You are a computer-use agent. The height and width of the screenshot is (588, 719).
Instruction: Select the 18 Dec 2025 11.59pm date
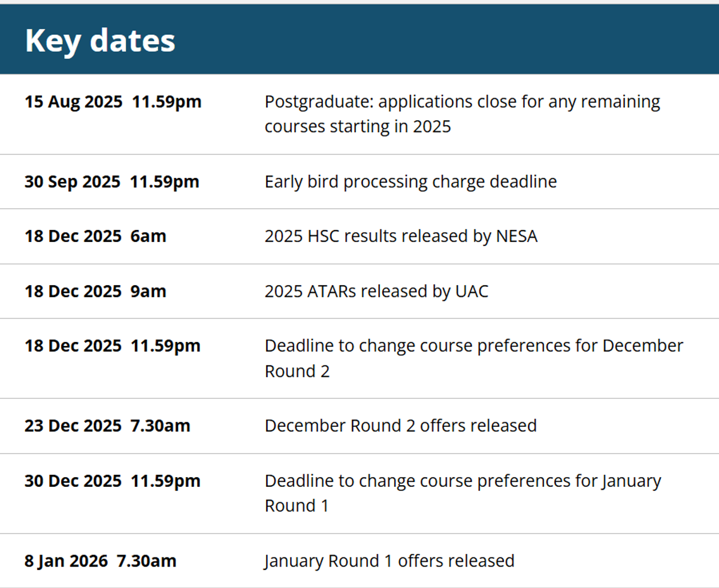[113, 346]
